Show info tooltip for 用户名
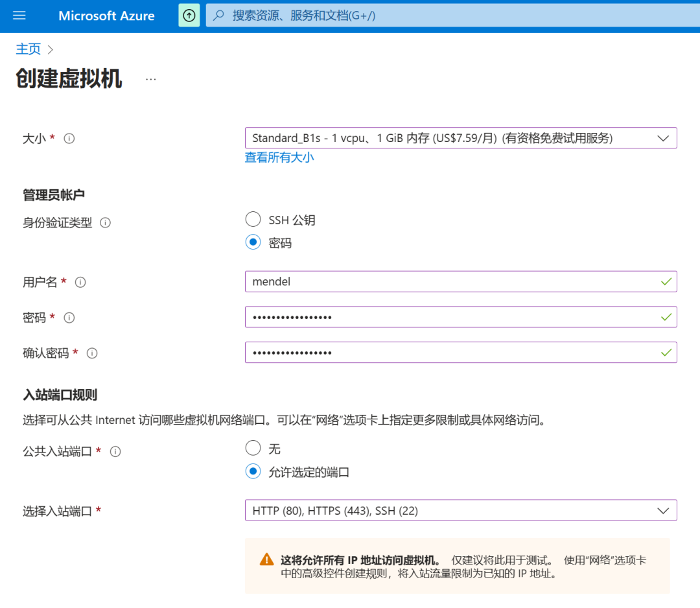 pos(80,282)
